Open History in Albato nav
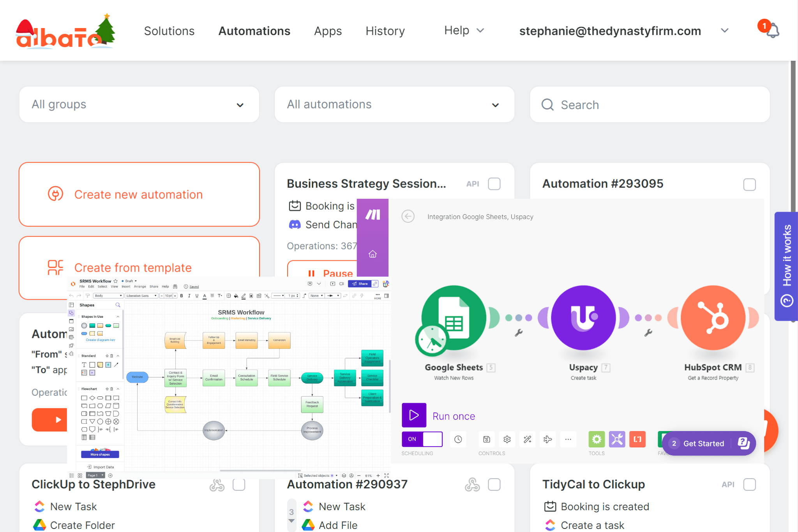The image size is (798, 532). 385,31
